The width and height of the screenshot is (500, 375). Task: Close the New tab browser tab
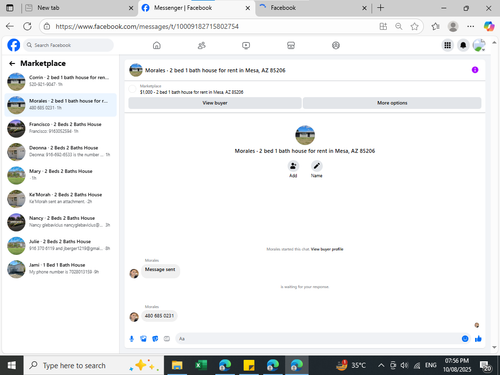pyautogui.click(x=131, y=8)
